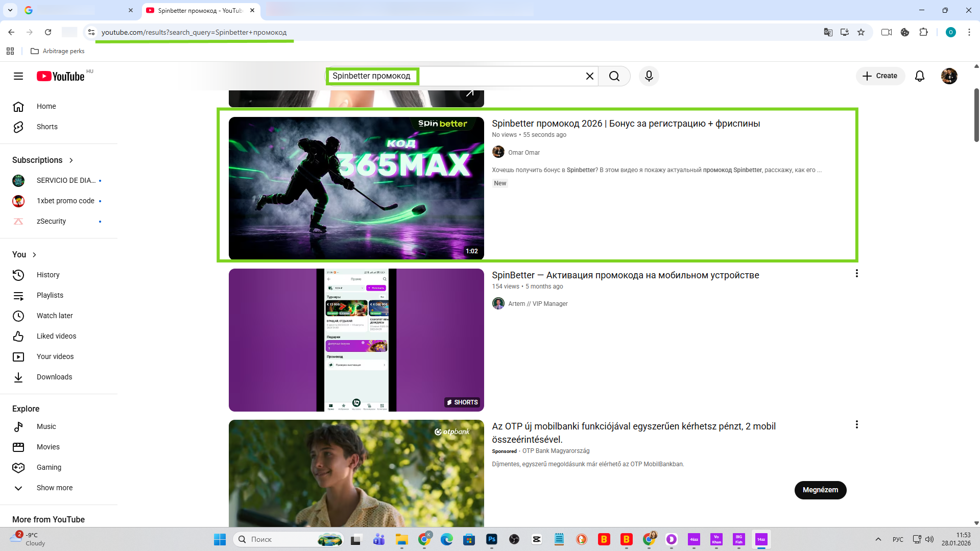Open YouTube notifications bell
Screen dimensions: 980x551
pyautogui.click(x=920, y=76)
